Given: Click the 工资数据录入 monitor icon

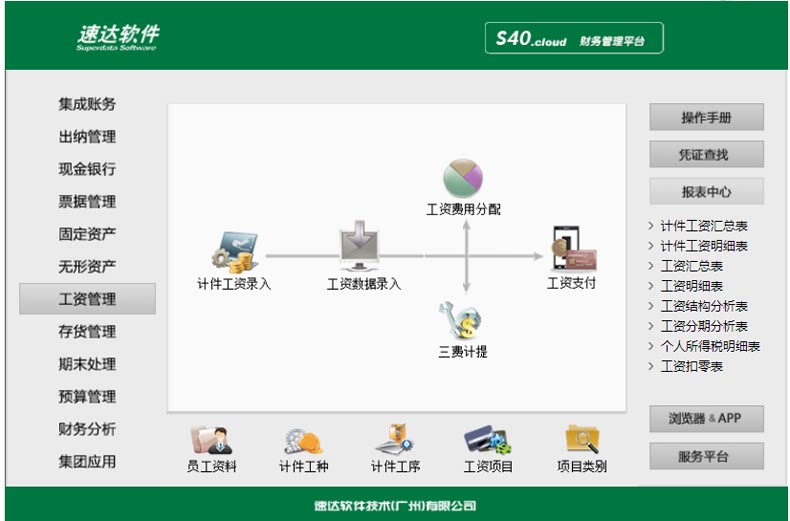Looking at the screenshot, I should tap(359, 246).
